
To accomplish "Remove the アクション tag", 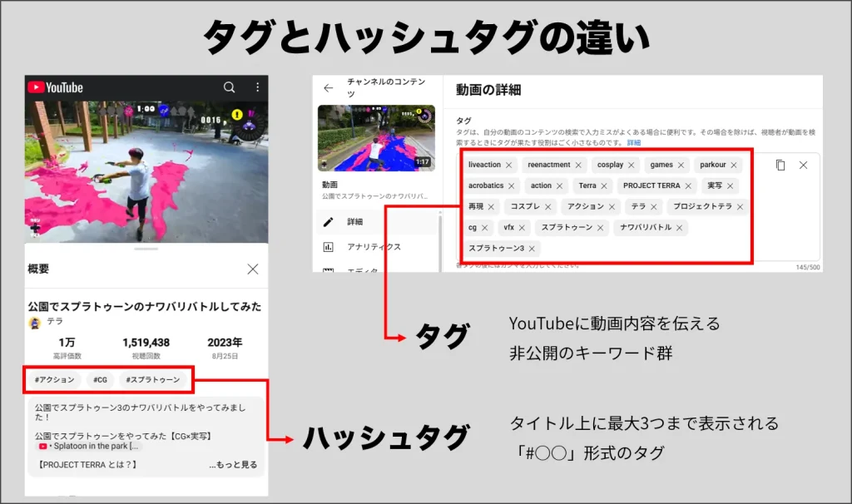I will point(612,207).
